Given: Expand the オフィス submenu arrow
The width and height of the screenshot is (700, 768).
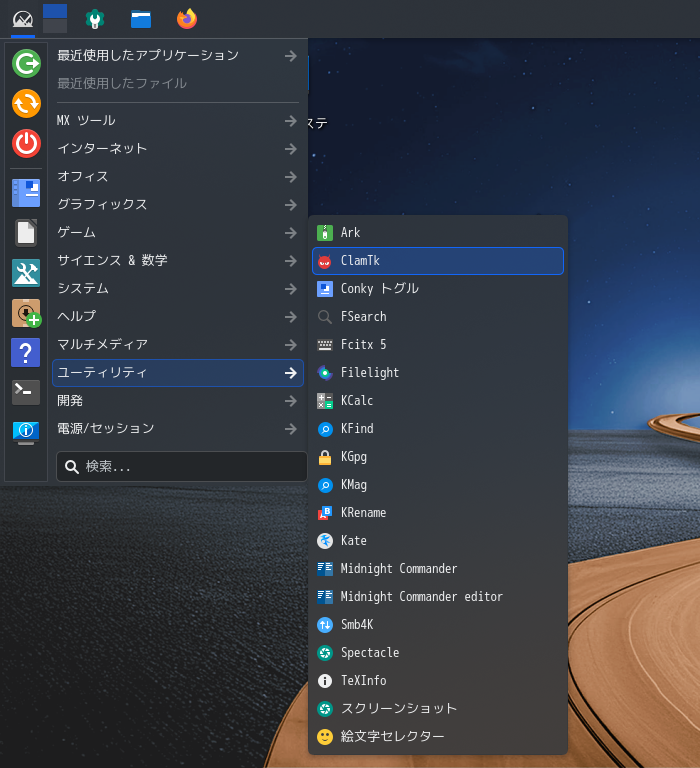Looking at the screenshot, I should click(x=291, y=176).
